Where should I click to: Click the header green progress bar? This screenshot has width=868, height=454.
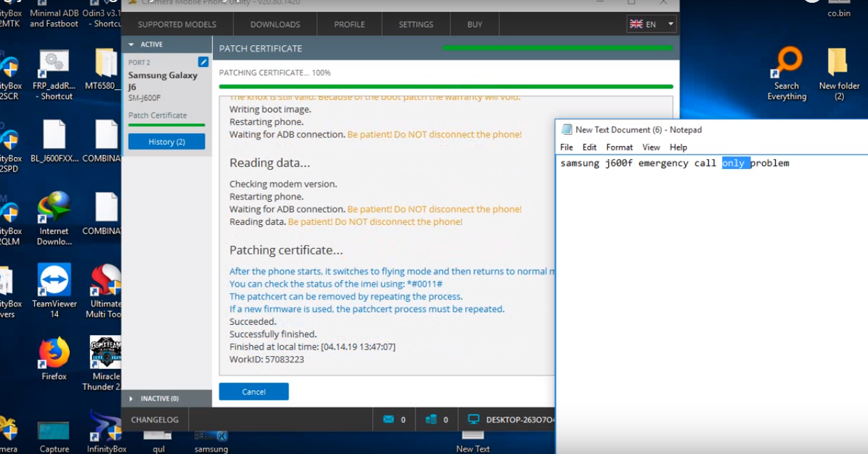pyautogui.click(x=557, y=48)
